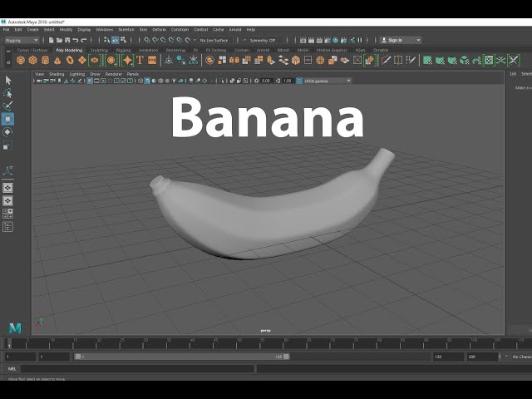
Task: Choose the Paint selection tool
Action: [7, 106]
